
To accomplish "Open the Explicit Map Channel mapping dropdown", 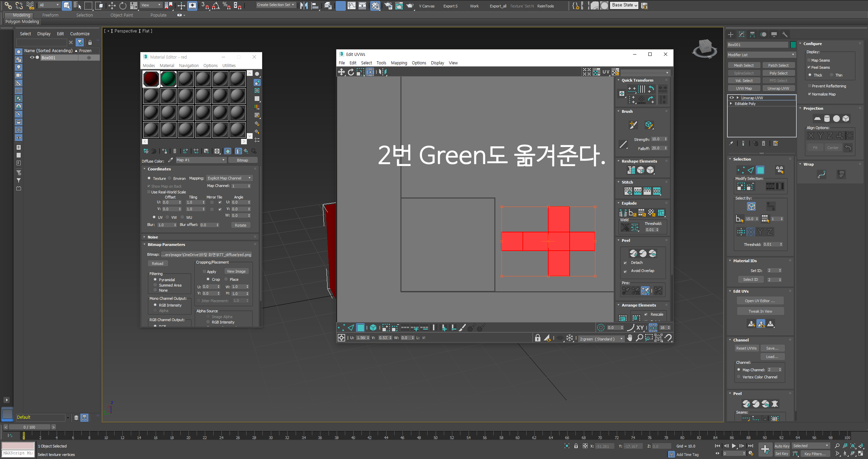I will tap(230, 178).
